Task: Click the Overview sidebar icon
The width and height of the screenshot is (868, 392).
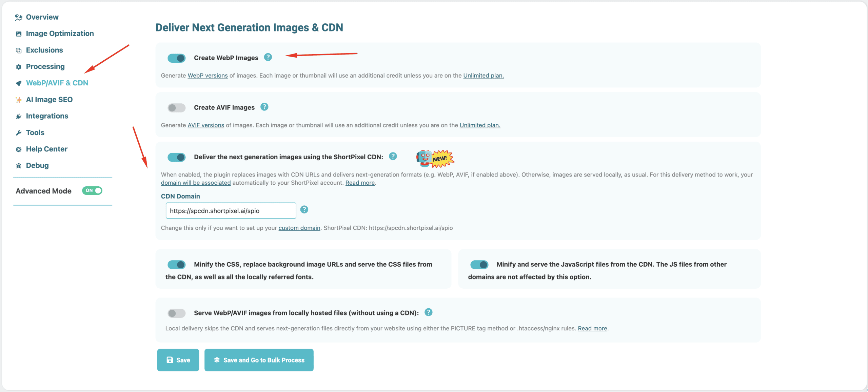Action: (x=19, y=17)
